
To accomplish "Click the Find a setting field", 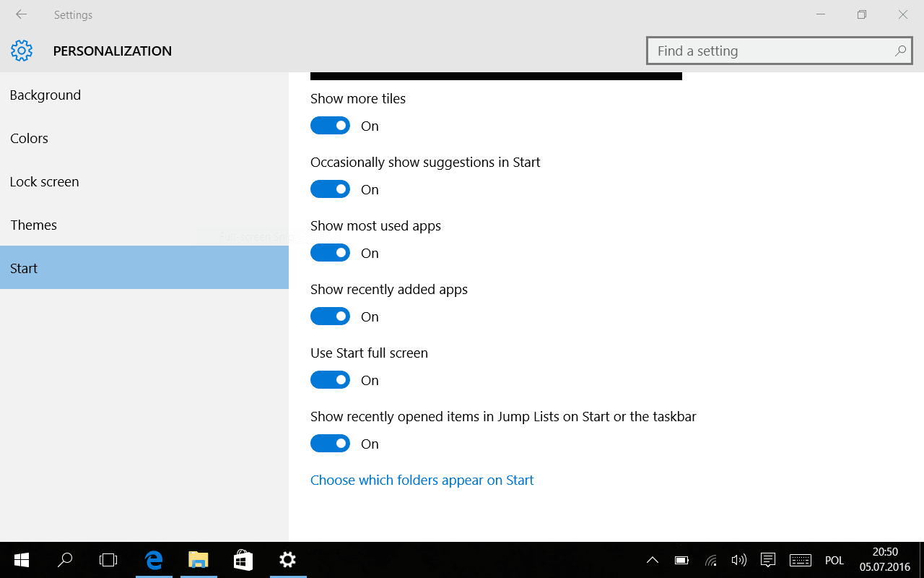I will click(x=780, y=51).
